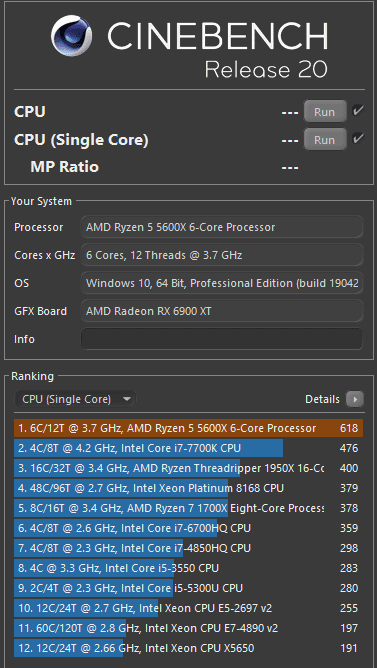The image size is (377, 668).
Task: Click the Cores x GHz field
Action: tap(222, 255)
